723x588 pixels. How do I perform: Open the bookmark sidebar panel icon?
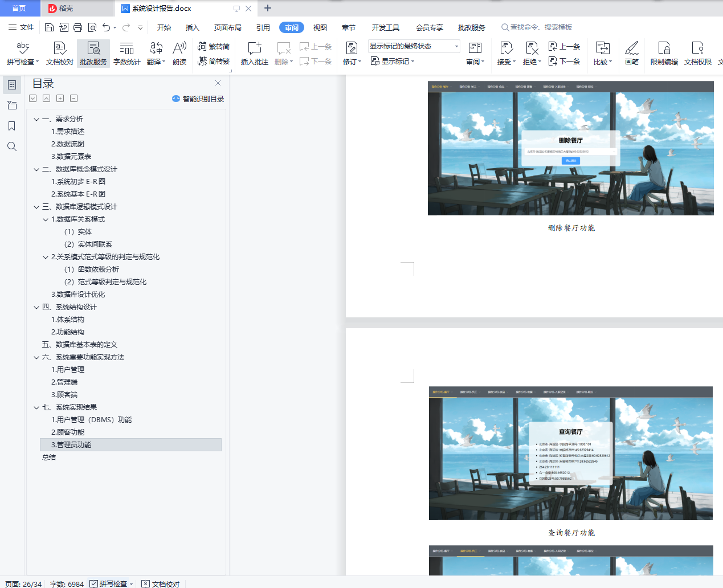11,126
